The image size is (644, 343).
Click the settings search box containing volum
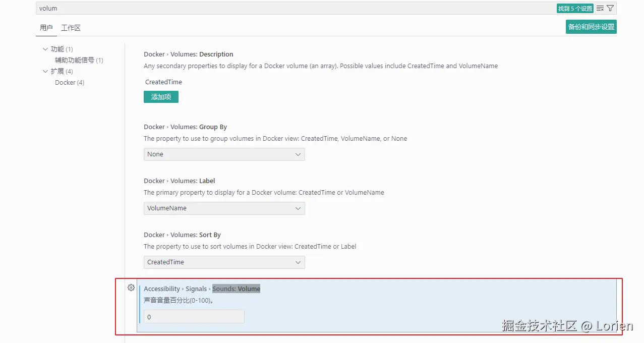297,9
